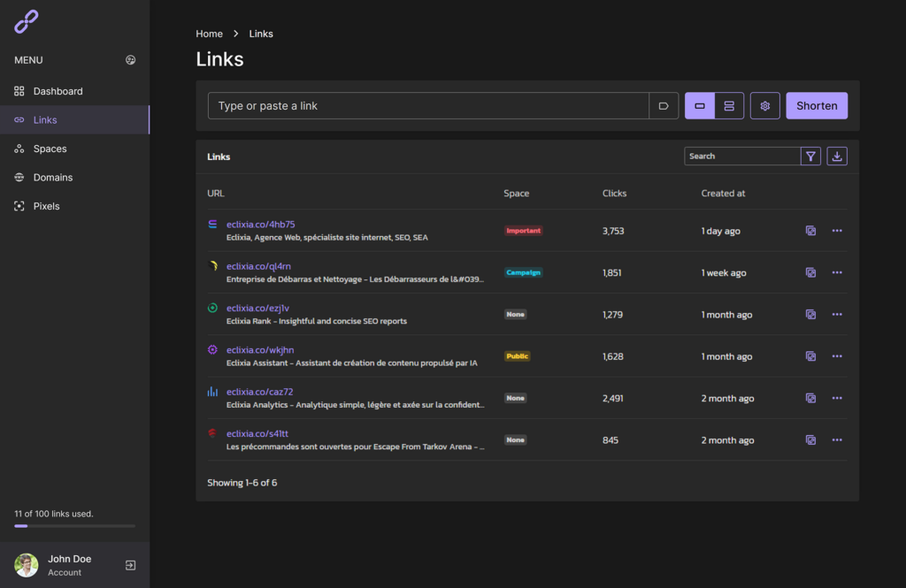
Task: Copy the eclixia.co/4hb75 link
Action: [810, 231]
